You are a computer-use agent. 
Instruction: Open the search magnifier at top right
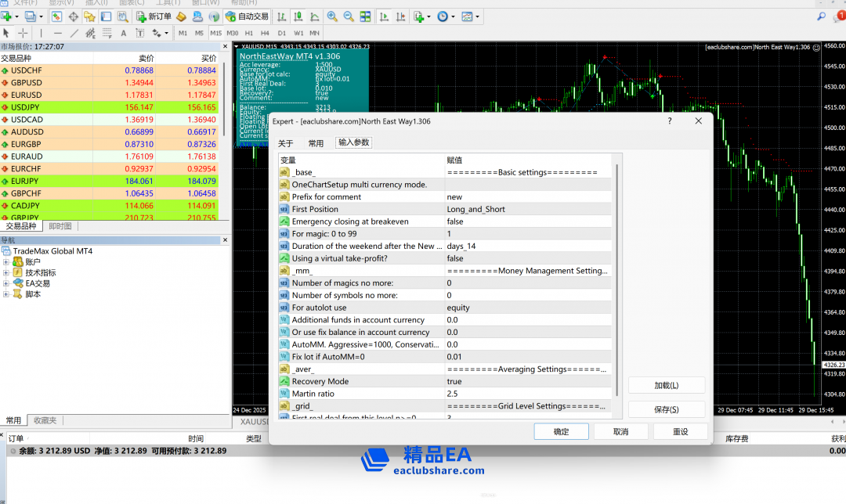click(821, 16)
